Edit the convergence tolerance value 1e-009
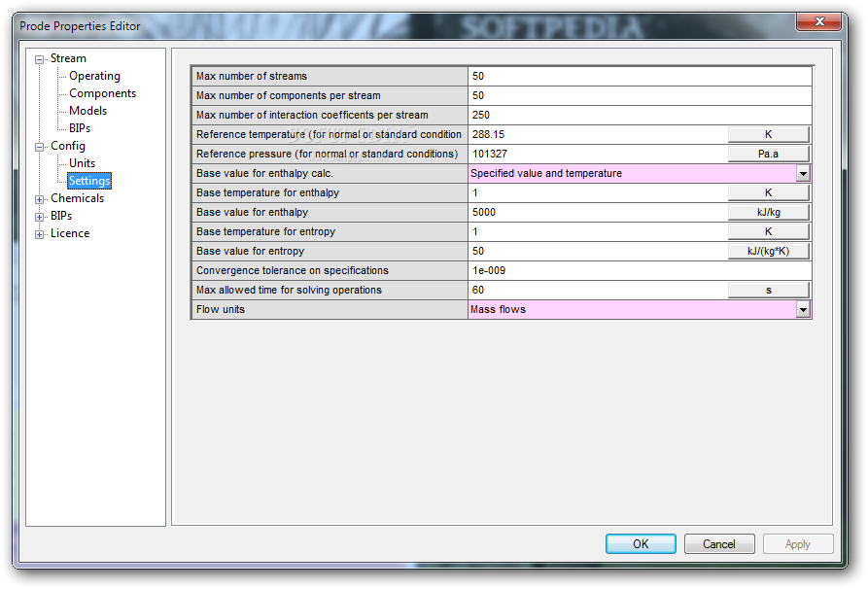Image resolution: width=868 pixels, height=589 pixels. pos(640,271)
